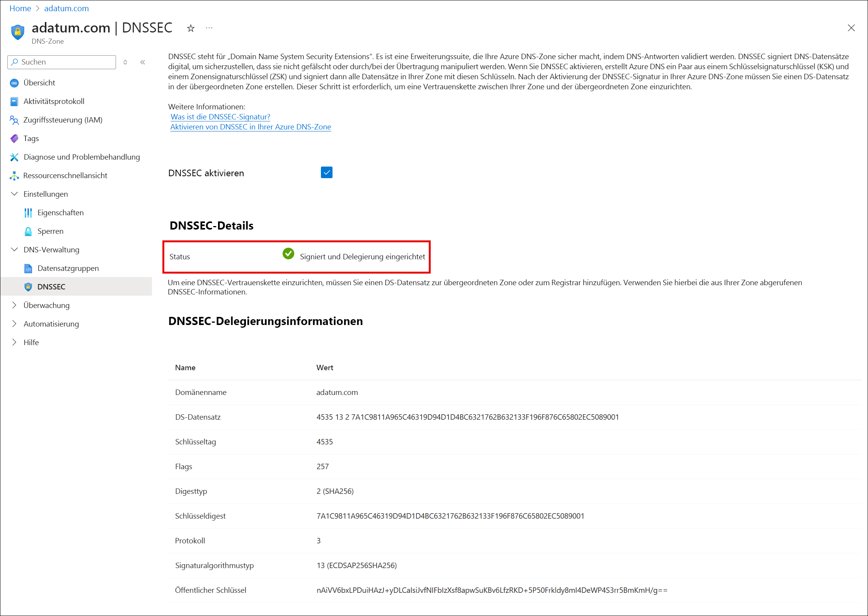Open Zugriffssteuerung (IAM) in sidebar
The height and width of the screenshot is (616, 868).
(63, 120)
